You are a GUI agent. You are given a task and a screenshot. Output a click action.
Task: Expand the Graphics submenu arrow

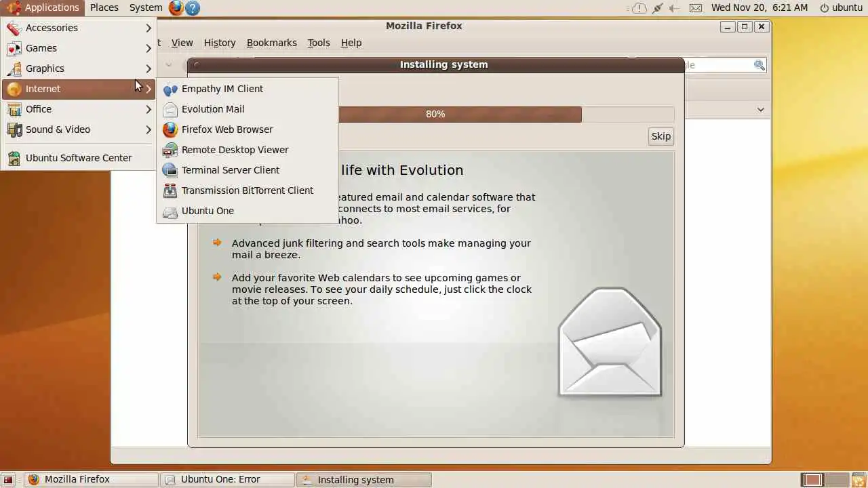click(x=149, y=68)
